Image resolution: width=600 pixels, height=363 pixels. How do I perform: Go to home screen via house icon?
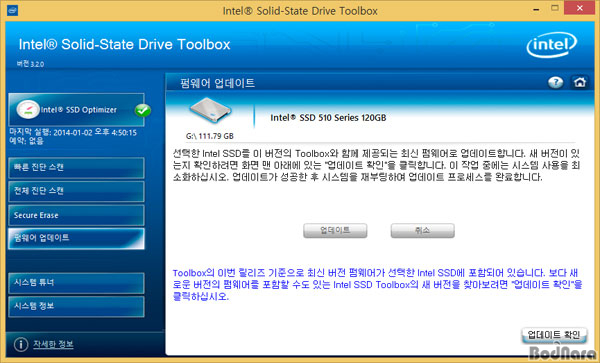[580, 82]
